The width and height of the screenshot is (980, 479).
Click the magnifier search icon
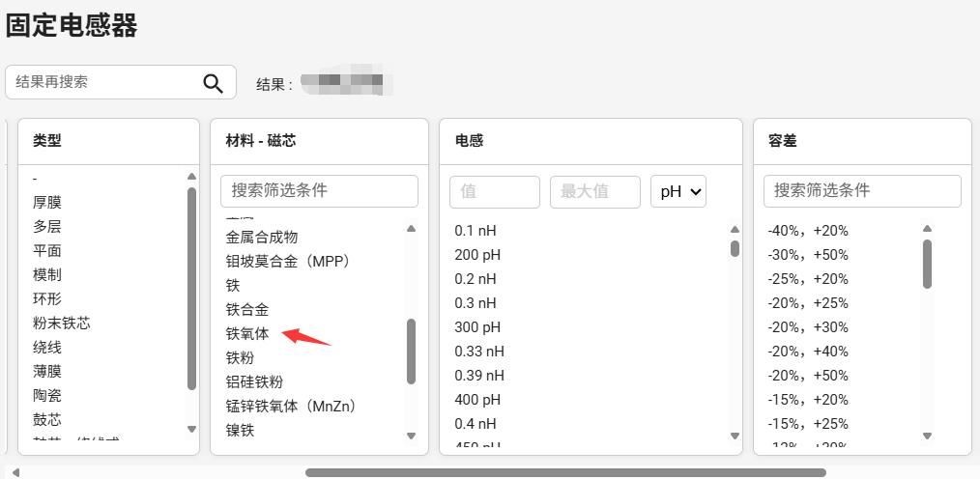click(x=213, y=83)
